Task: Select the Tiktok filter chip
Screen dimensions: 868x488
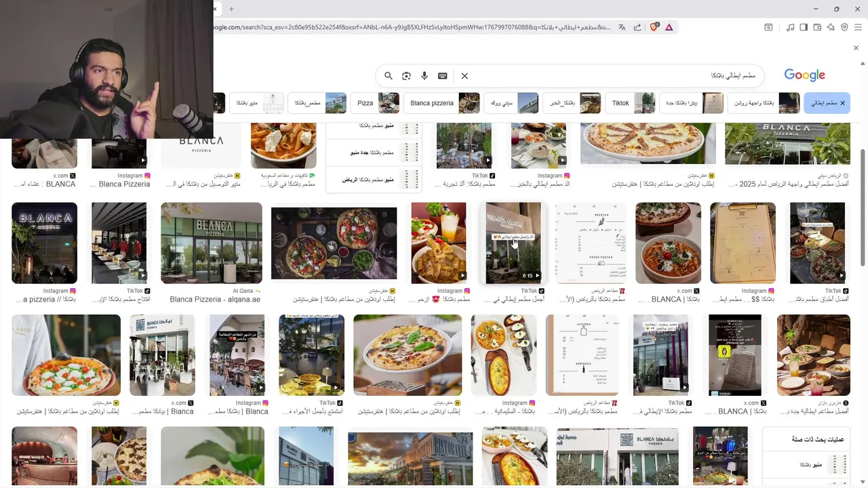Action: pyautogui.click(x=630, y=103)
